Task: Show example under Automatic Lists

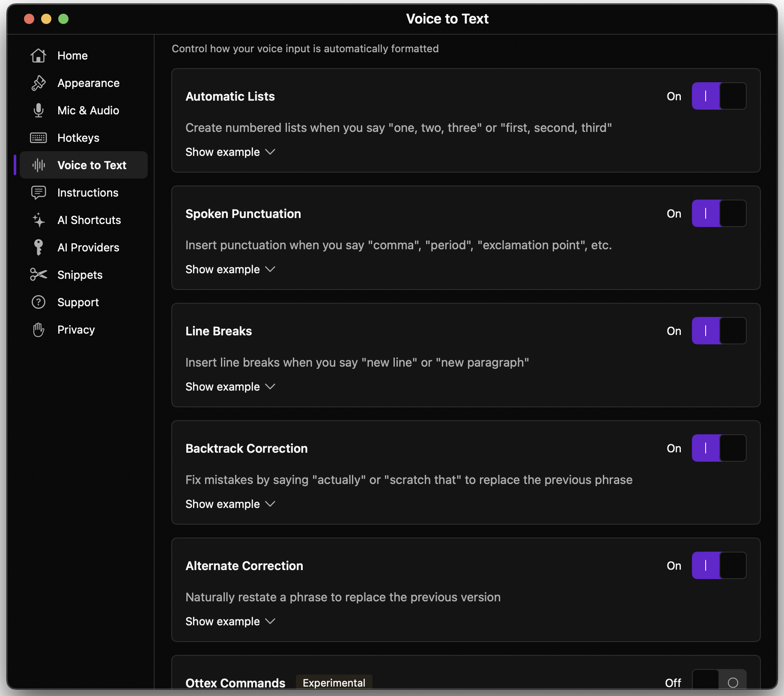Action: [230, 152]
